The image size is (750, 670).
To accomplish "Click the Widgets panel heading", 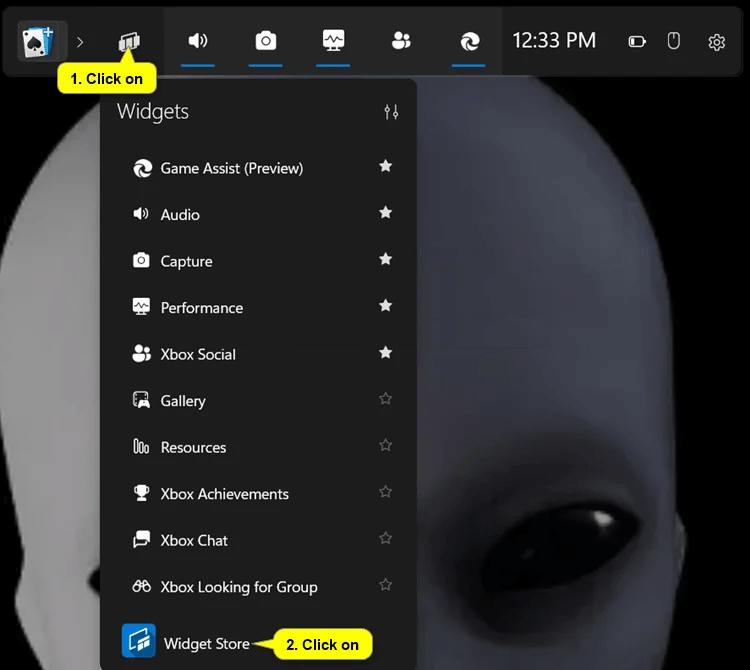I will (153, 111).
